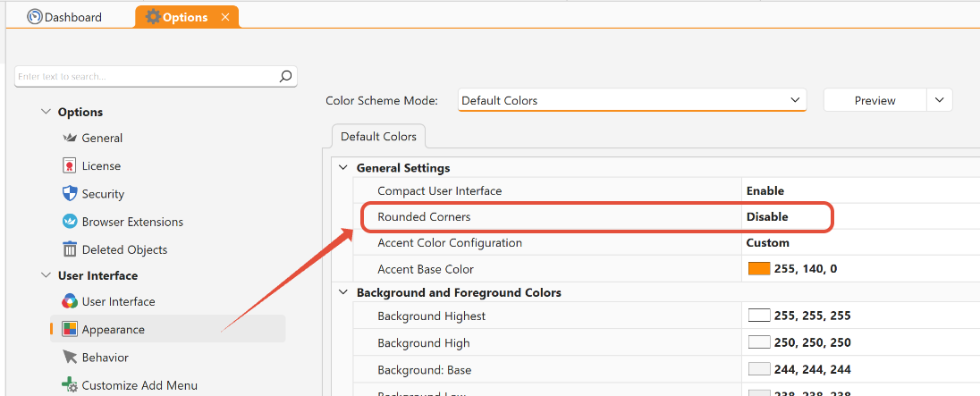Click the Deleted Objects trash icon
The image size is (980, 396).
click(70, 249)
